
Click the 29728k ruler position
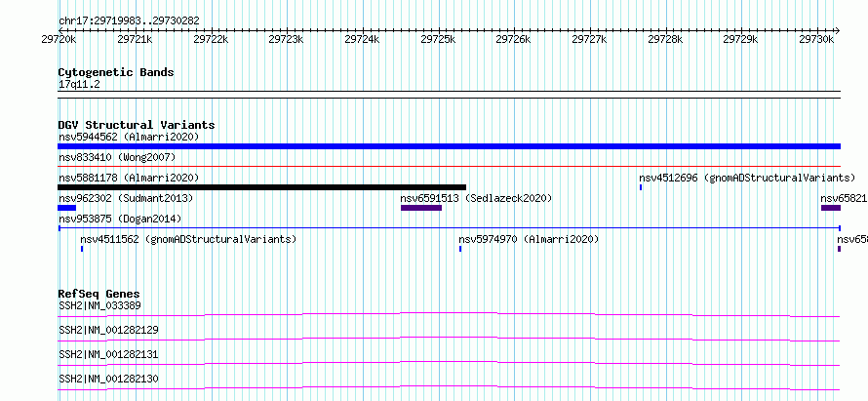(x=665, y=39)
